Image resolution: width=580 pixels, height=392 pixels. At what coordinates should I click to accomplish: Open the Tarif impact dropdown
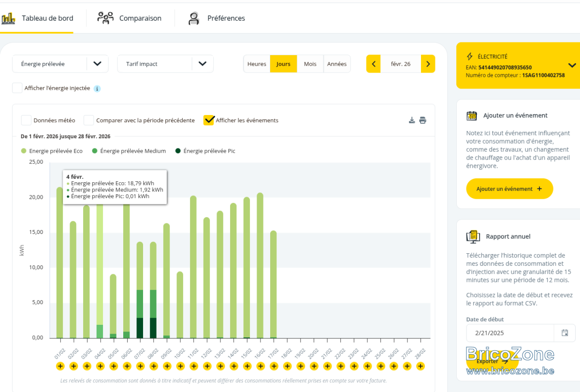click(x=165, y=64)
